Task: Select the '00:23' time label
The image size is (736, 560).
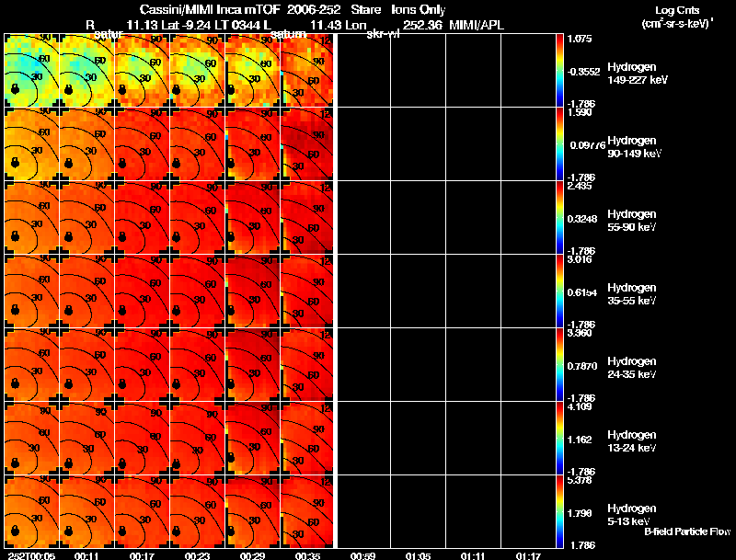Action: click(x=197, y=555)
